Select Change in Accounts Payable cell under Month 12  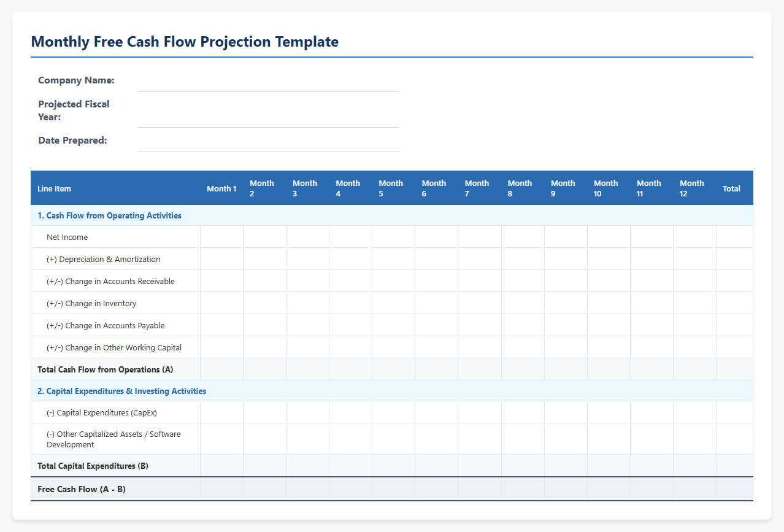(694, 325)
